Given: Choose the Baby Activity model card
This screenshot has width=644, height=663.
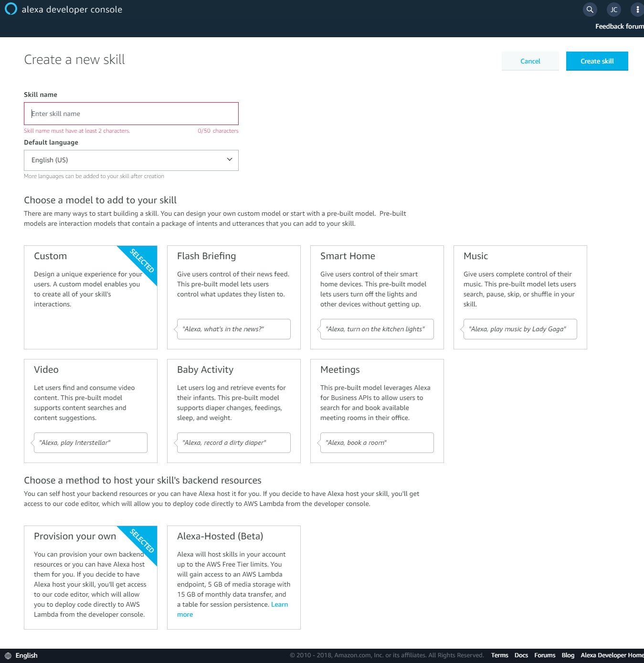Looking at the screenshot, I should 234,411.
